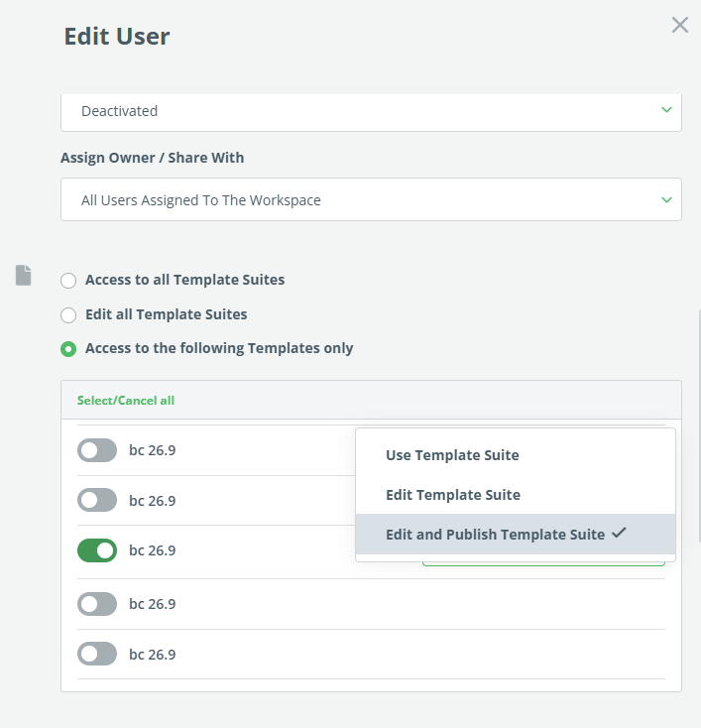Image resolution: width=701 pixels, height=728 pixels.
Task: Click the document icon beside template options
Action: (24, 276)
